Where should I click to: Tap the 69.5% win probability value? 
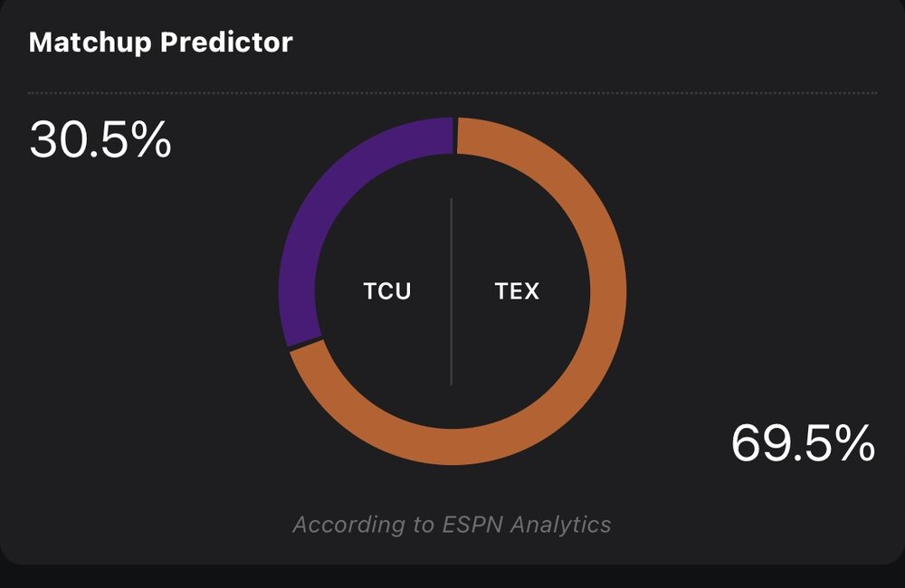(x=802, y=443)
